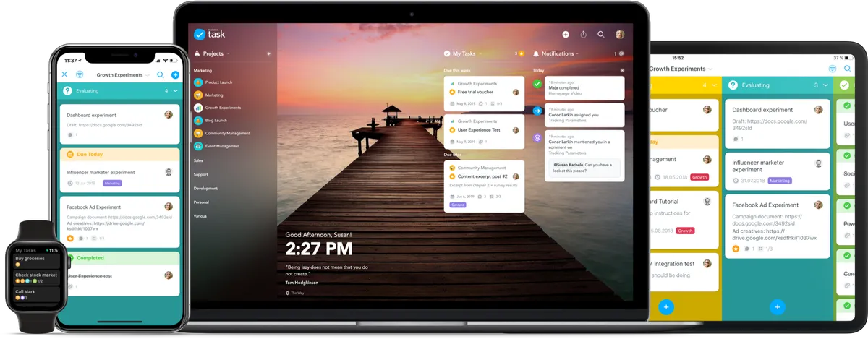
Task: Open the Product Launch project
Action: (213, 82)
